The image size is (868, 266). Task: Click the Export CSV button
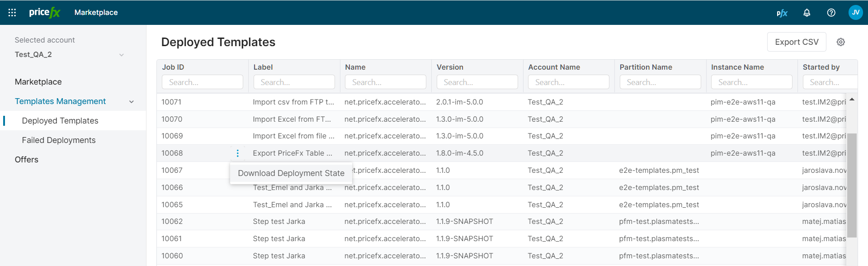(796, 42)
